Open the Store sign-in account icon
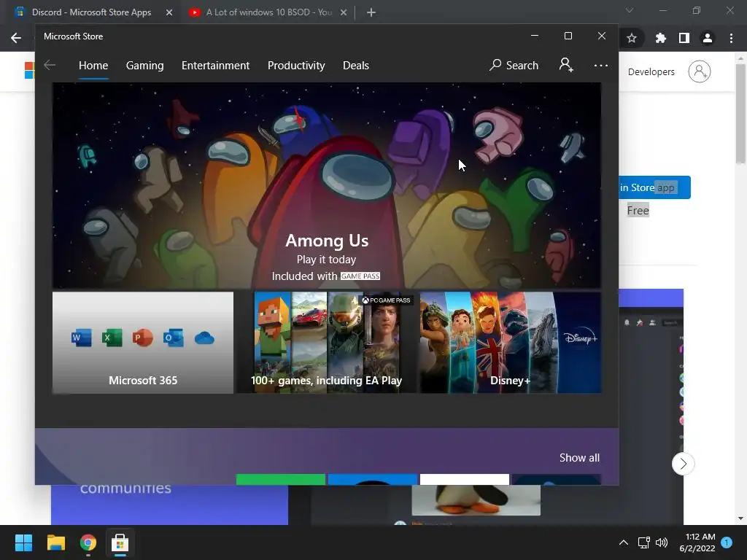The width and height of the screenshot is (747, 560). pos(566,65)
